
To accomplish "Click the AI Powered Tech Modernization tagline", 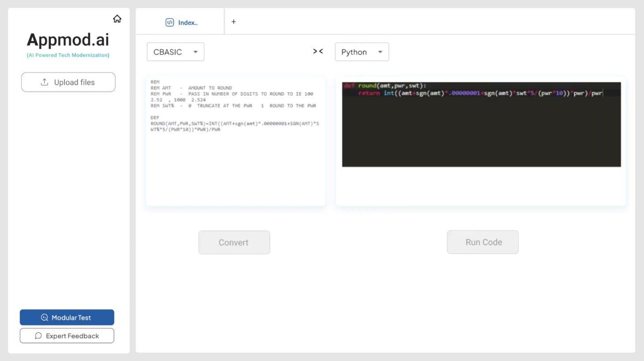I will 68,55.
